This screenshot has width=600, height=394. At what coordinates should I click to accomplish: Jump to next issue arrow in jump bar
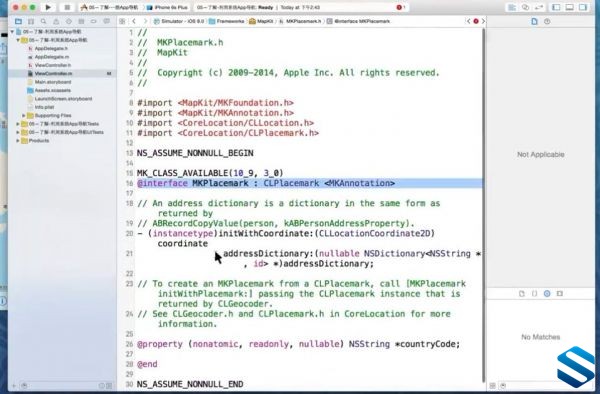483,21
